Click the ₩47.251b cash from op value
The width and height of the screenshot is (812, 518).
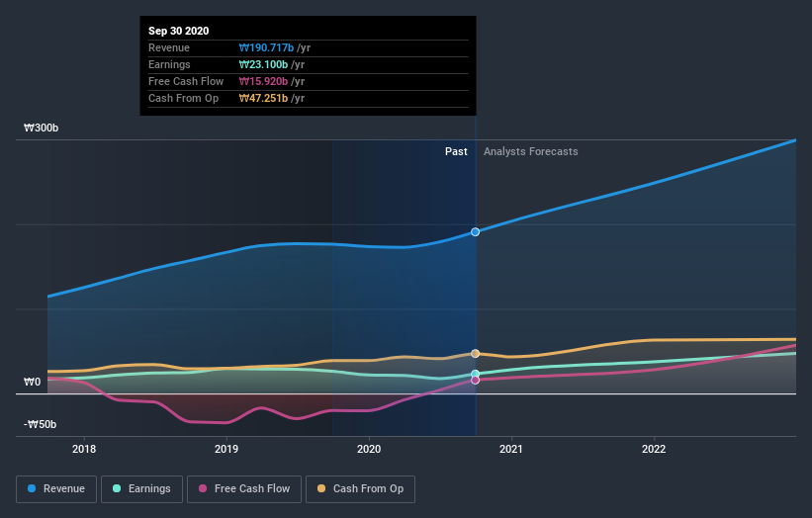[x=263, y=98]
